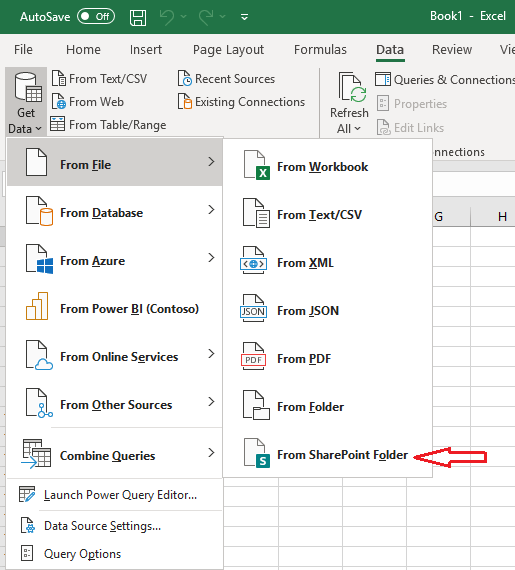Click the Properties button
Image resolution: width=515 pixels, height=570 pixels.
(x=412, y=104)
